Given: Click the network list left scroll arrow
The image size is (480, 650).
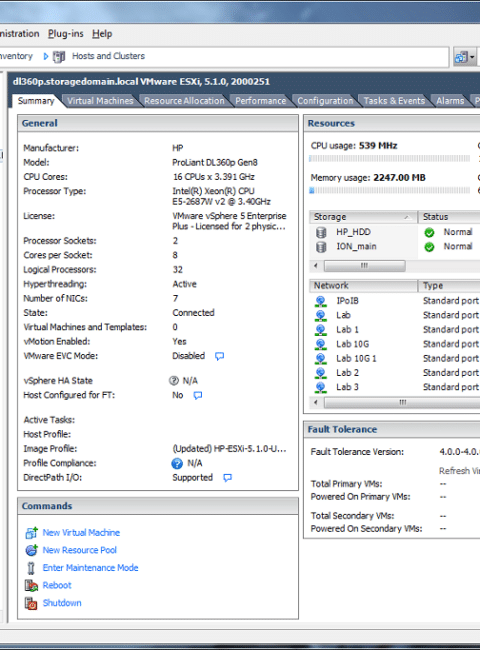Looking at the screenshot, I should (x=316, y=403).
